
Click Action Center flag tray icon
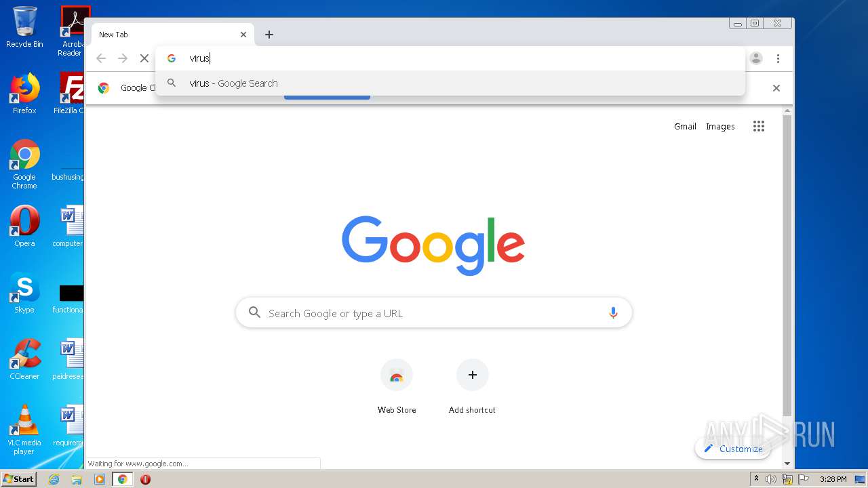point(804,479)
